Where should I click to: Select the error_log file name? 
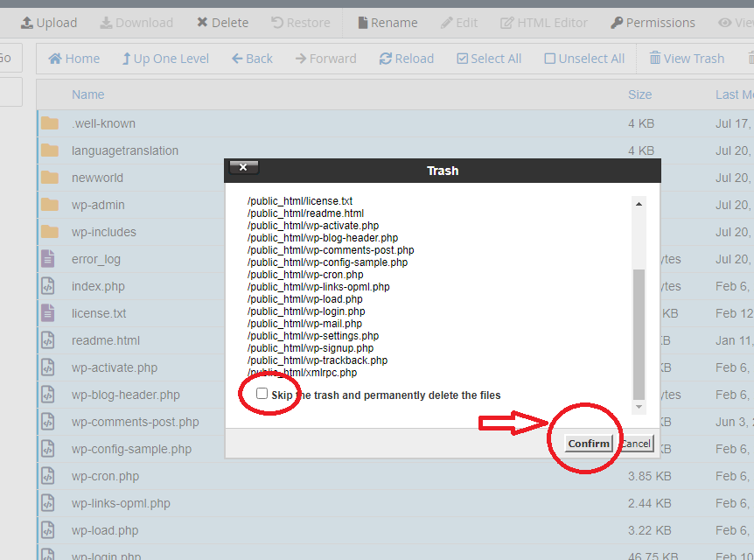96,259
